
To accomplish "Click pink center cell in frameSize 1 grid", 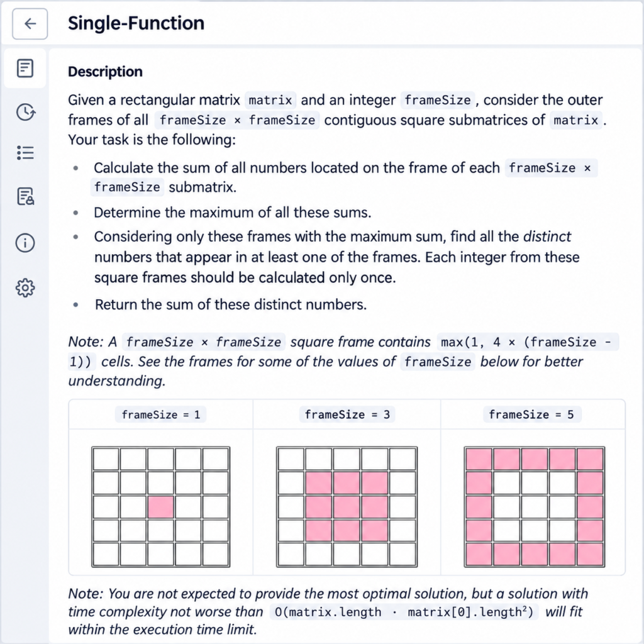I will tap(160, 507).
